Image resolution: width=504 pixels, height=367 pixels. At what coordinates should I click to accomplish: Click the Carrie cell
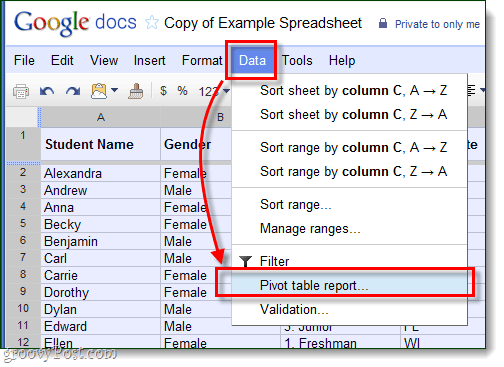[x=101, y=275]
